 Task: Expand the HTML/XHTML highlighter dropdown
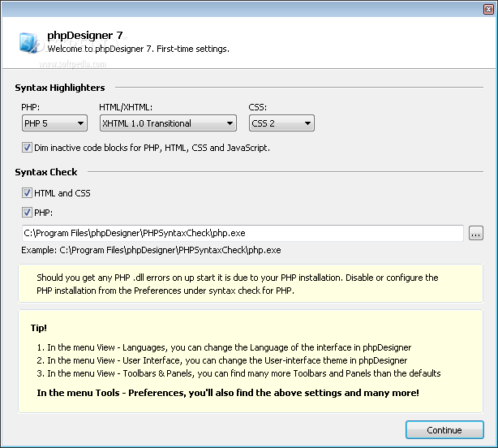click(168, 123)
